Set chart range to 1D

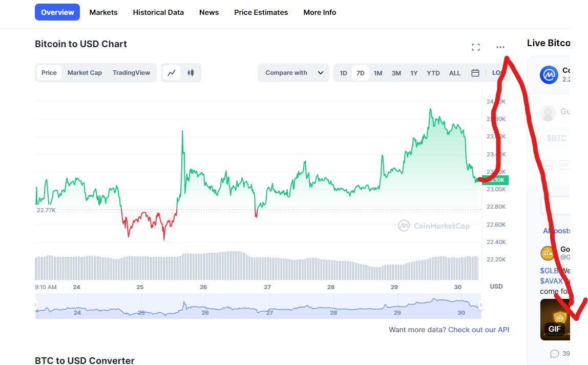pos(344,73)
